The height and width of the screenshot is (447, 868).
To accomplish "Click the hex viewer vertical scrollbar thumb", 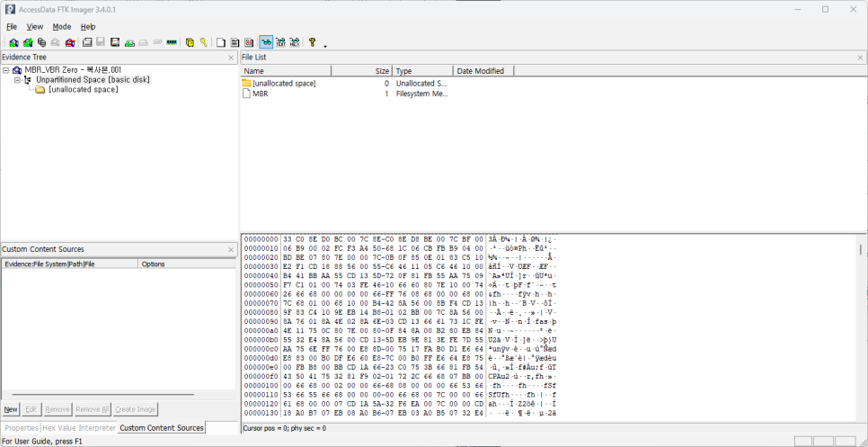I will [860, 249].
